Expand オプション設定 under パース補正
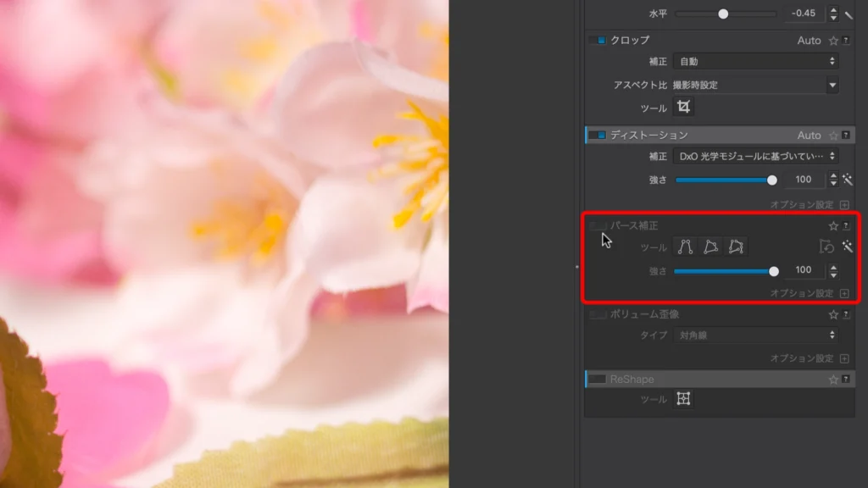Screen dimensions: 868x488 pos(844,293)
